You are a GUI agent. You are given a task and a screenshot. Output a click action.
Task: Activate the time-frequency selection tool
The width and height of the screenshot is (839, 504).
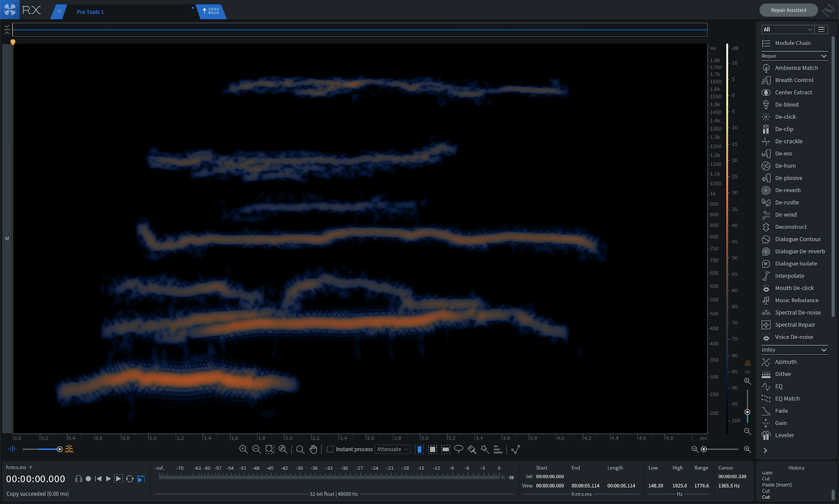tap(433, 449)
